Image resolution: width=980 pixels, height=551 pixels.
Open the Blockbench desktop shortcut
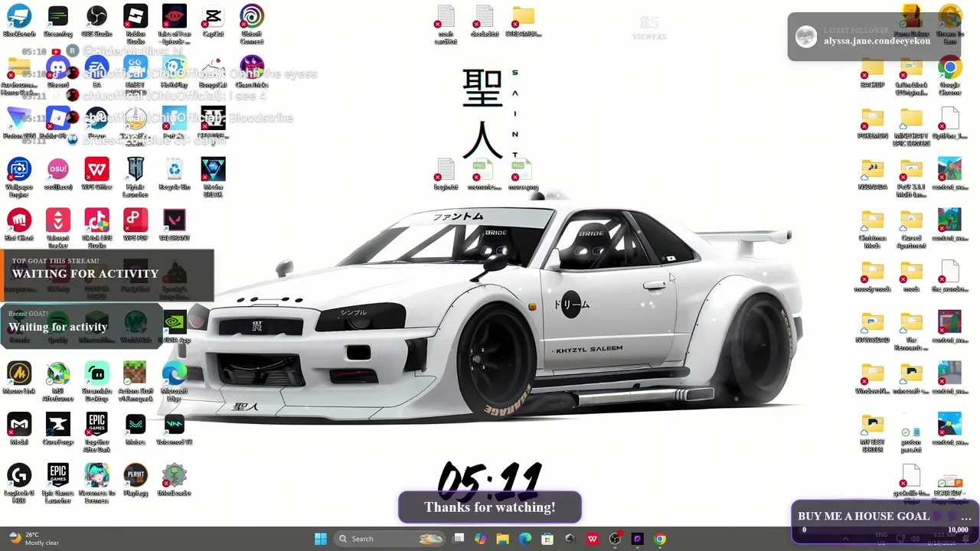19,21
